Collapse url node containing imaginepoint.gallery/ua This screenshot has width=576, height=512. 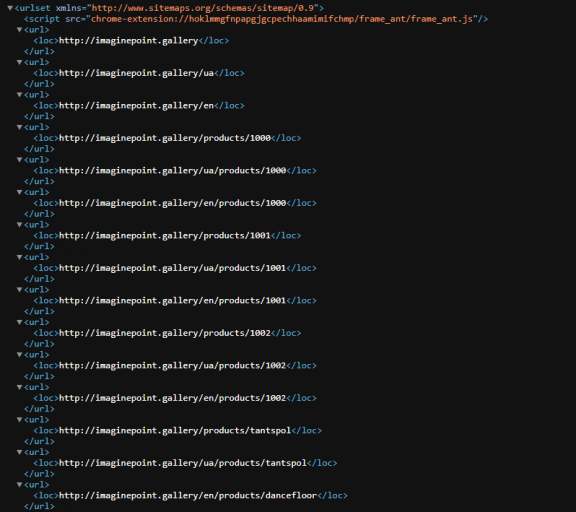click(20, 62)
